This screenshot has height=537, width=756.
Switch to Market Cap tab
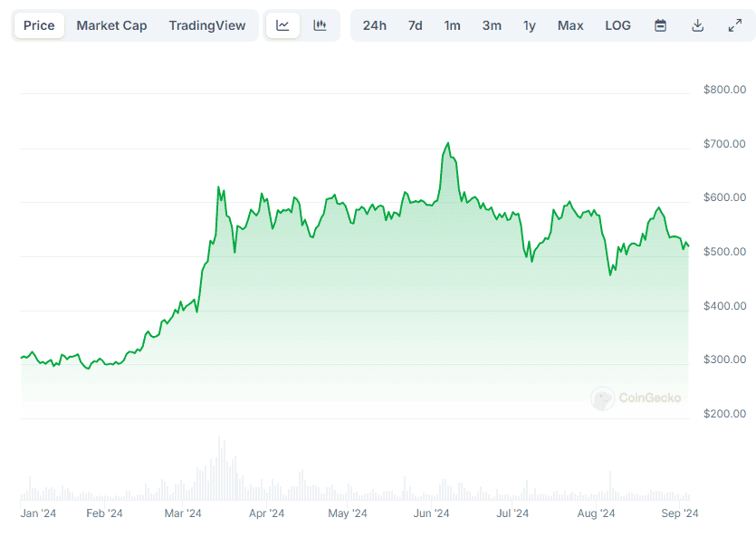click(111, 25)
